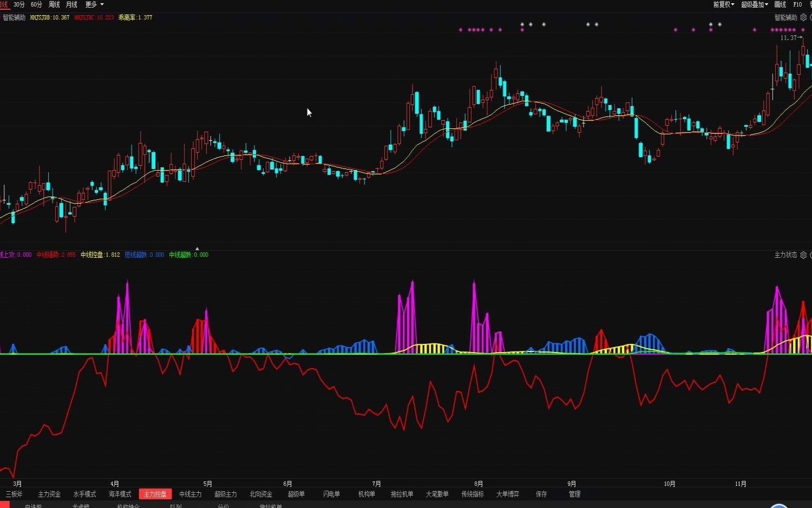The height and width of the screenshot is (508, 812).
Task: Open the F10 company info
Action: point(797,4)
